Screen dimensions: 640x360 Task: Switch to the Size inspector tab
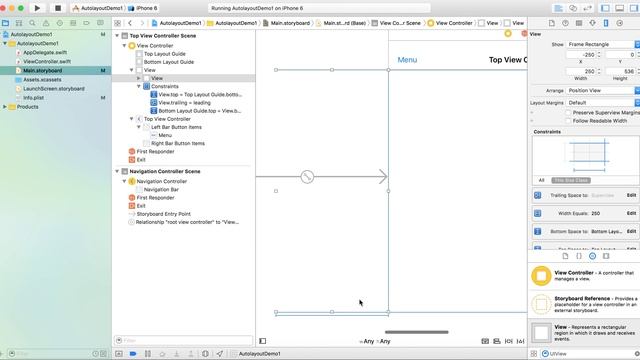pyautogui.click(x=606, y=23)
